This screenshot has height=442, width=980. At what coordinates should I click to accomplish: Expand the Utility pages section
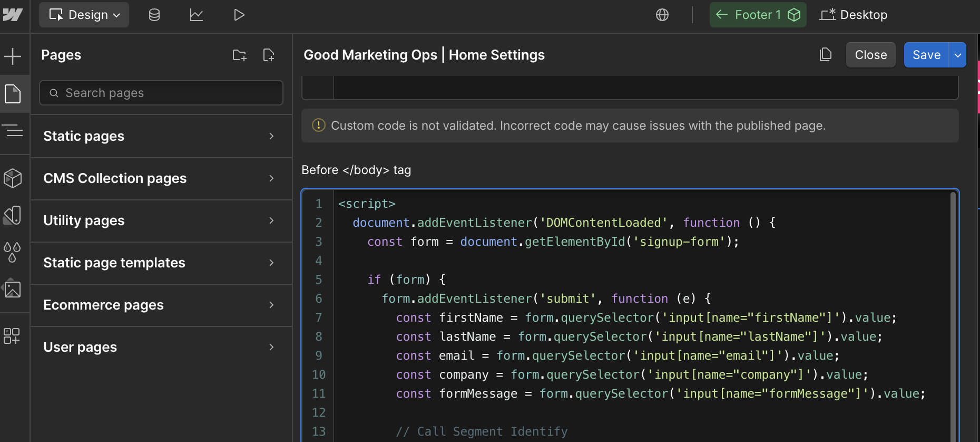click(161, 220)
